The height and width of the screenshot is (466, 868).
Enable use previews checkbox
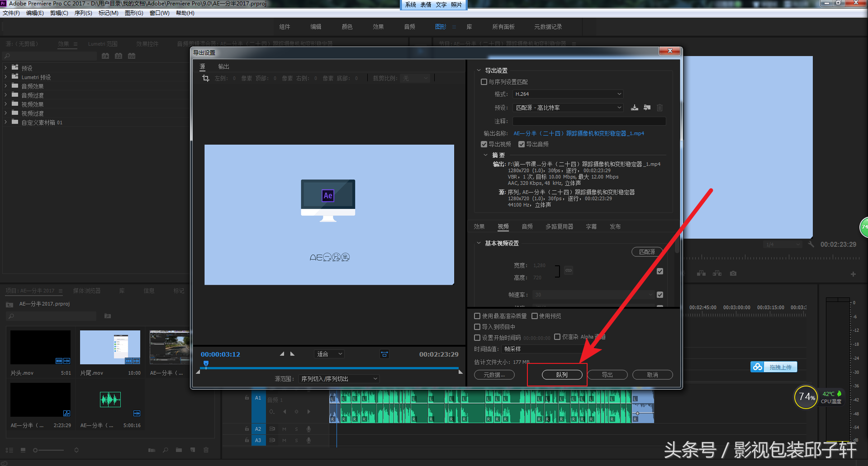(x=535, y=316)
